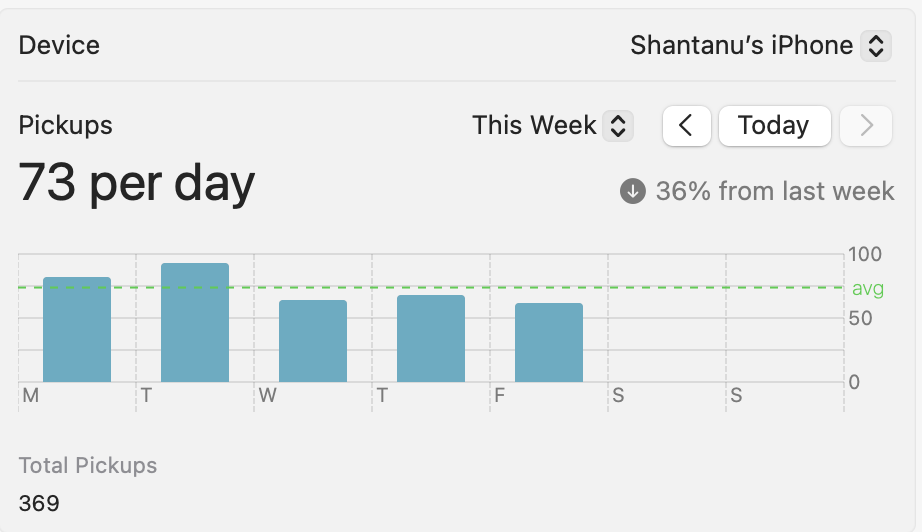Click the green avg line label

[868, 289]
